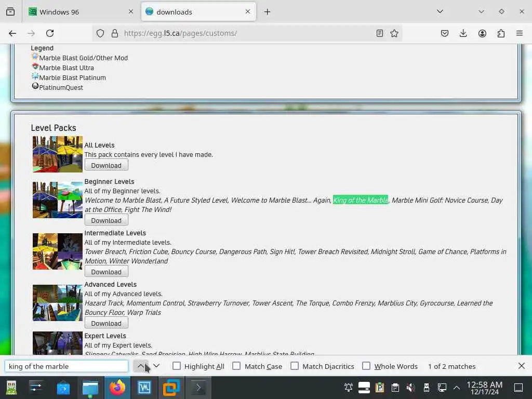Screen dimensions: 532x399
Task: Find the previous match arrow
Action: point(140,366)
